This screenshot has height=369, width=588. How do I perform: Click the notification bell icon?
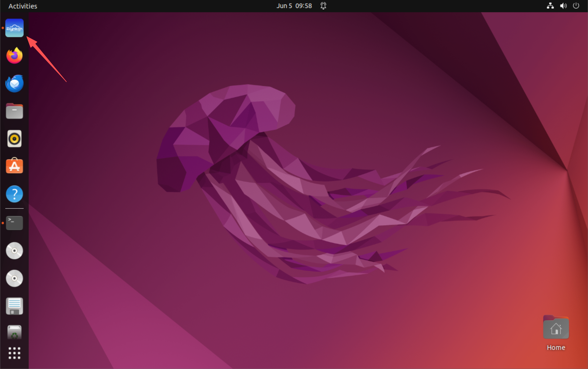tap(323, 6)
